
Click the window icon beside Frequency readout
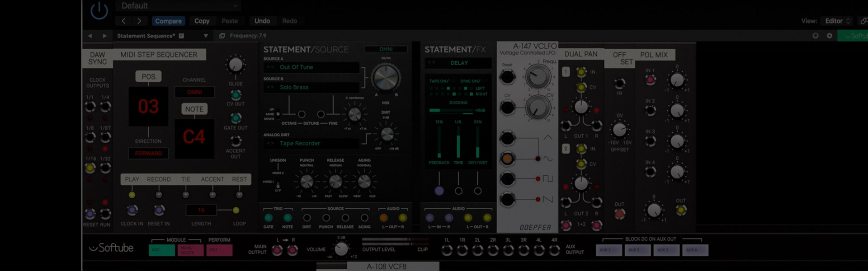click(222, 36)
